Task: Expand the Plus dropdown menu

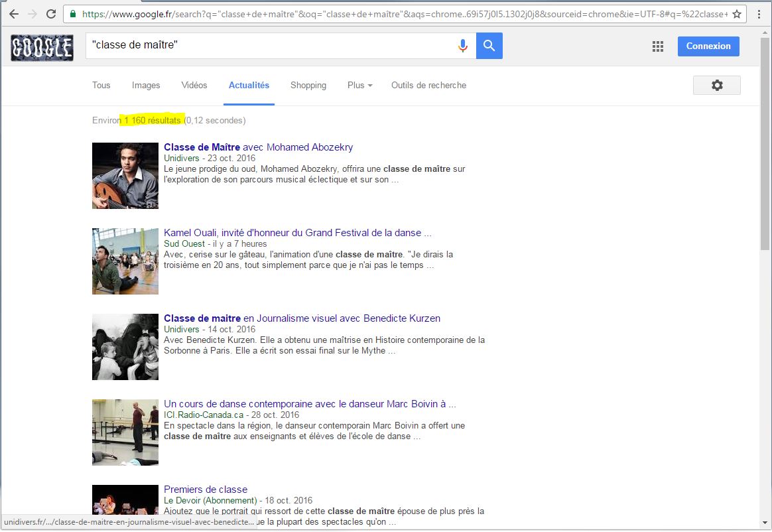Action: [x=359, y=86]
